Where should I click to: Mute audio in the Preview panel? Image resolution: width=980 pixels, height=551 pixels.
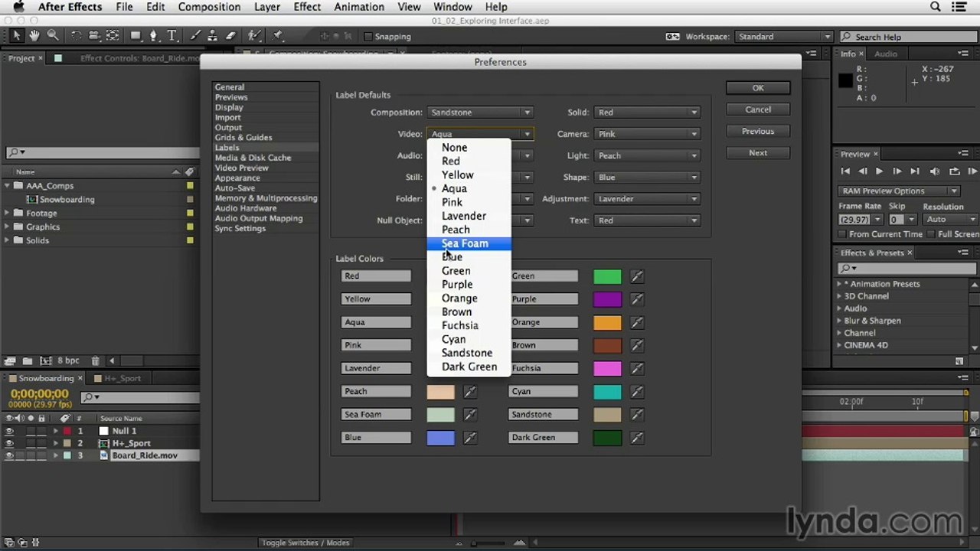(x=934, y=171)
